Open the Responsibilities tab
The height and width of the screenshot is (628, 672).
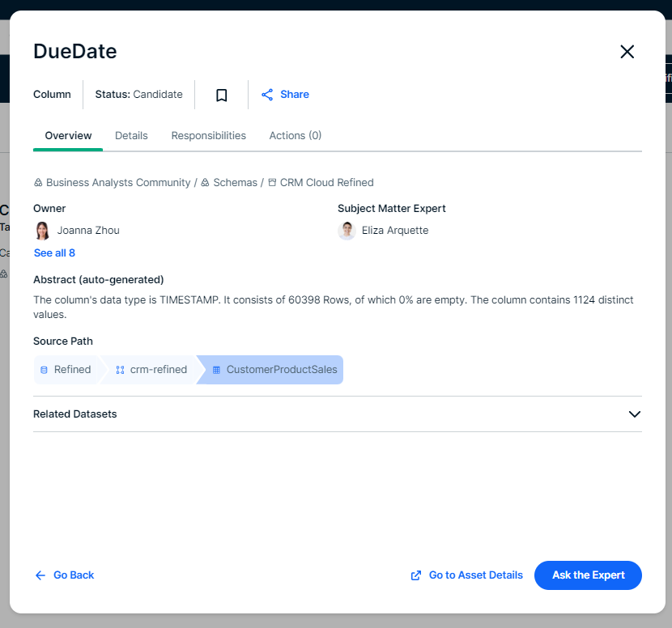pos(208,136)
